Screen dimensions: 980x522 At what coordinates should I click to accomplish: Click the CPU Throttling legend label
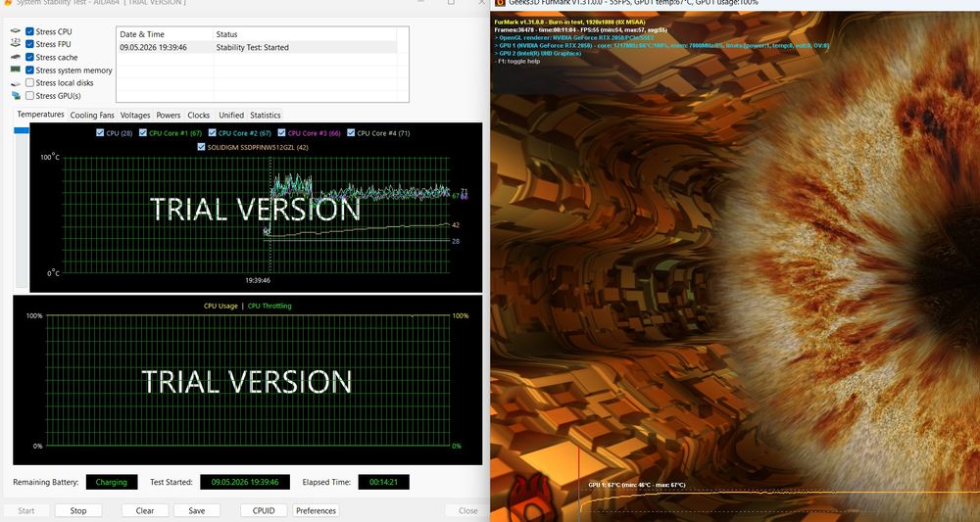click(x=269, y=306)
